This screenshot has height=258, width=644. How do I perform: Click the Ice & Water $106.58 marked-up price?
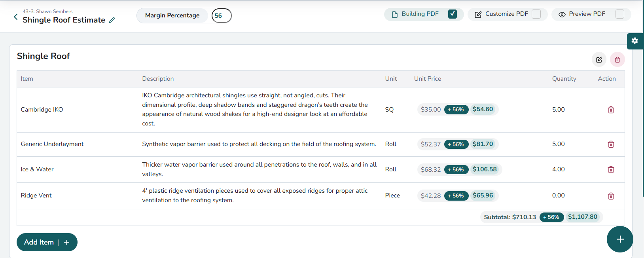point(485,169)
